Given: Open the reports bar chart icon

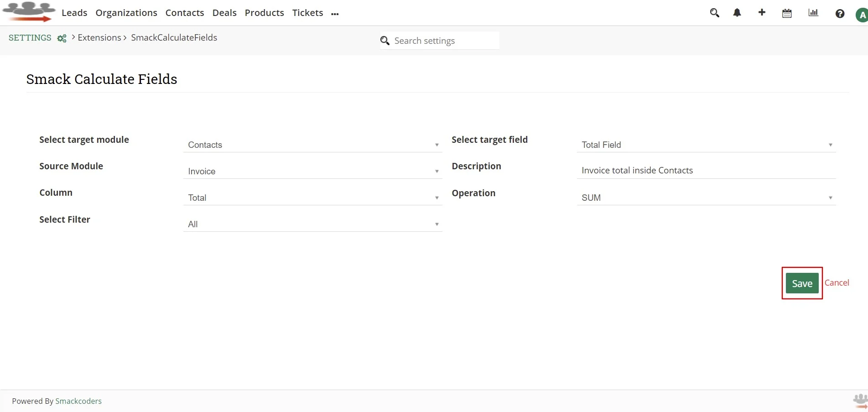Looking at the screenshot, I should click(813, 13).
